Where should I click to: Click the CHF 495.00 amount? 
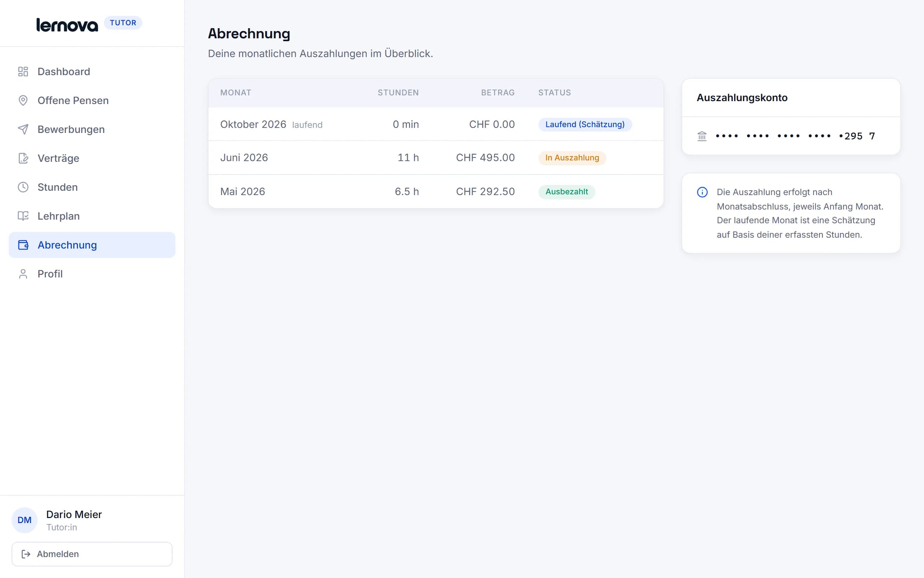click(485, 158)
